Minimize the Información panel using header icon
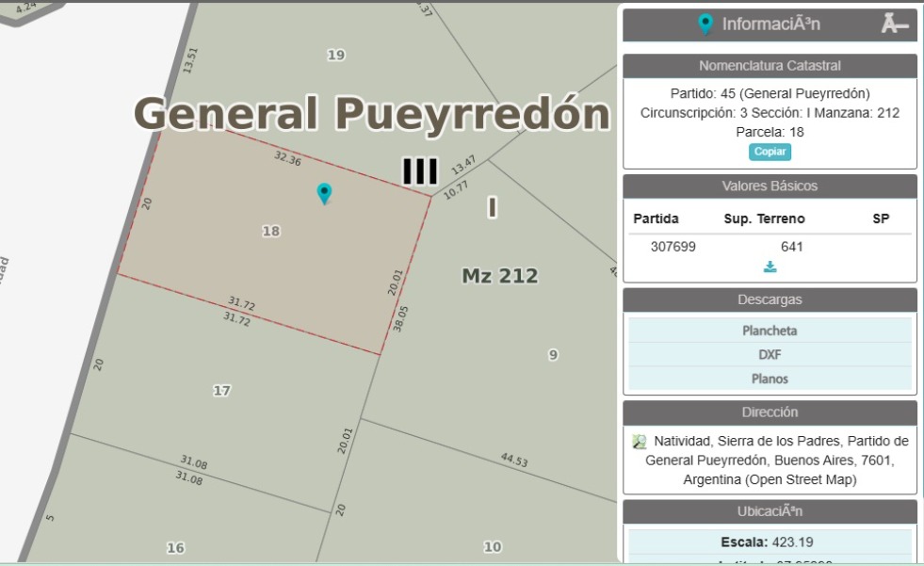Viewport: 924px width, 566px height. point(894,24)
